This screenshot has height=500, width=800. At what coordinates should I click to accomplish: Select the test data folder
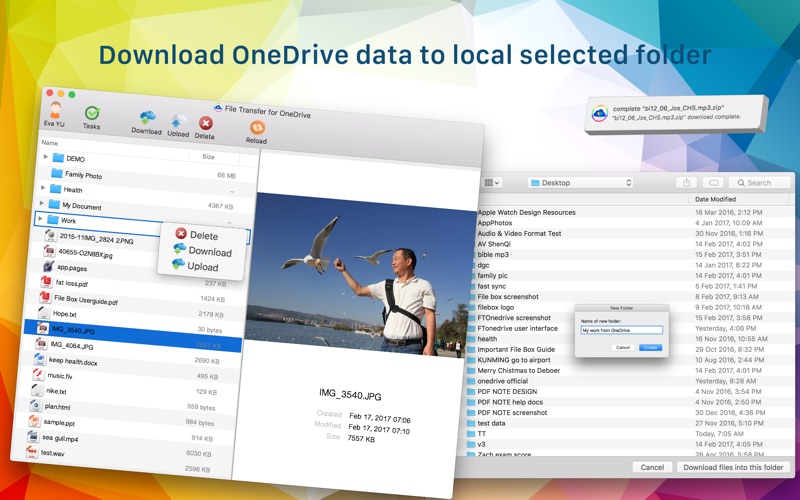pos(491,423)
